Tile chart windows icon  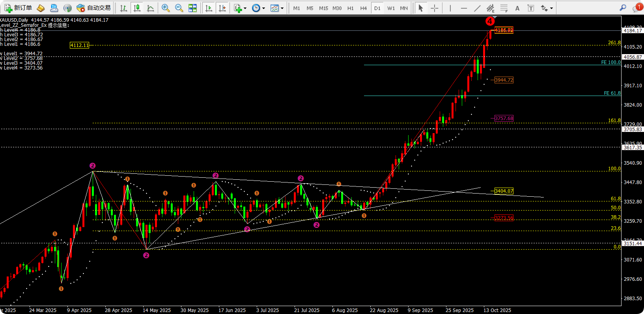tap(192, 8)
